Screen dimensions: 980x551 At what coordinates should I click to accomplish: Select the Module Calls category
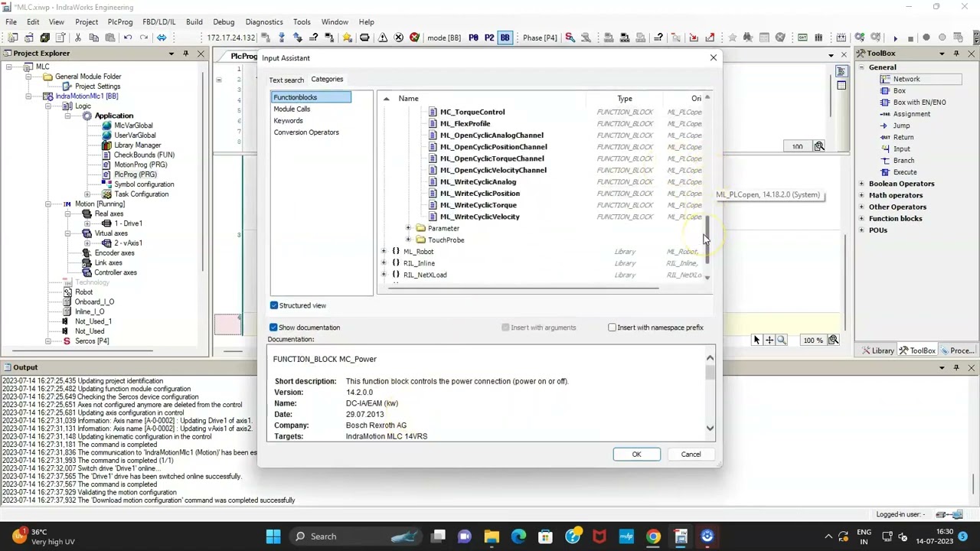pos(292,109)
